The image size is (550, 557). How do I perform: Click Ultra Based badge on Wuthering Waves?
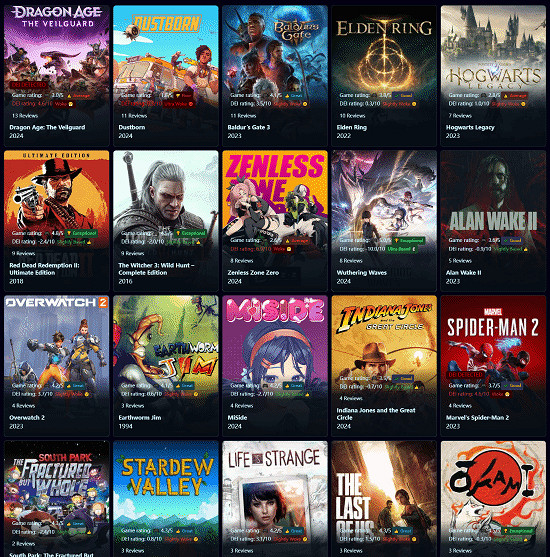pyautogui.click(x=401, y=249)
